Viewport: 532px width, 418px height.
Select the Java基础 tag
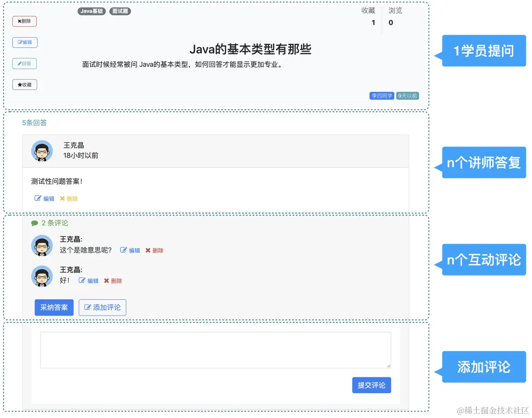[x=91, y=11]
